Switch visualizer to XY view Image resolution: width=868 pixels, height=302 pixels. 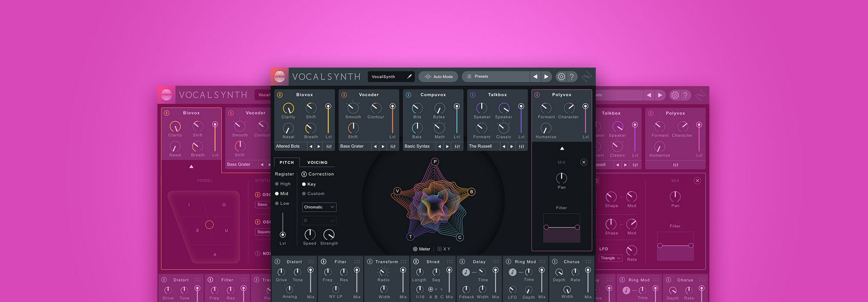point(444,249)
